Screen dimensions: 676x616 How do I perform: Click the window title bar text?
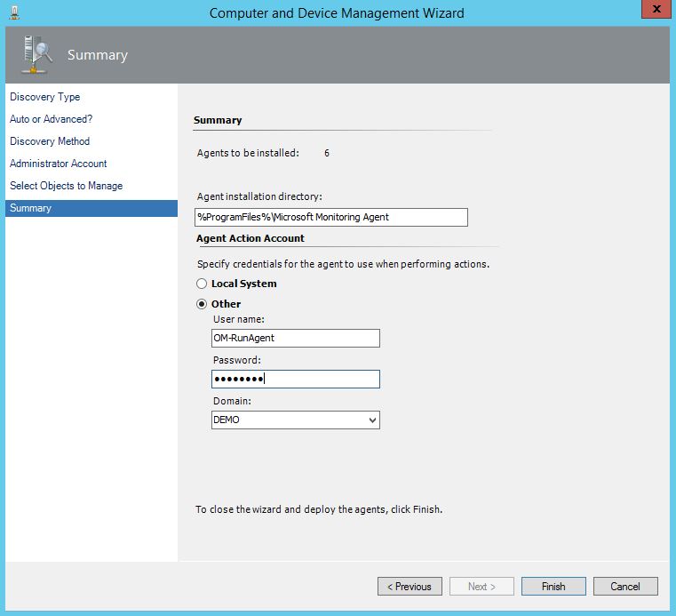337,13
